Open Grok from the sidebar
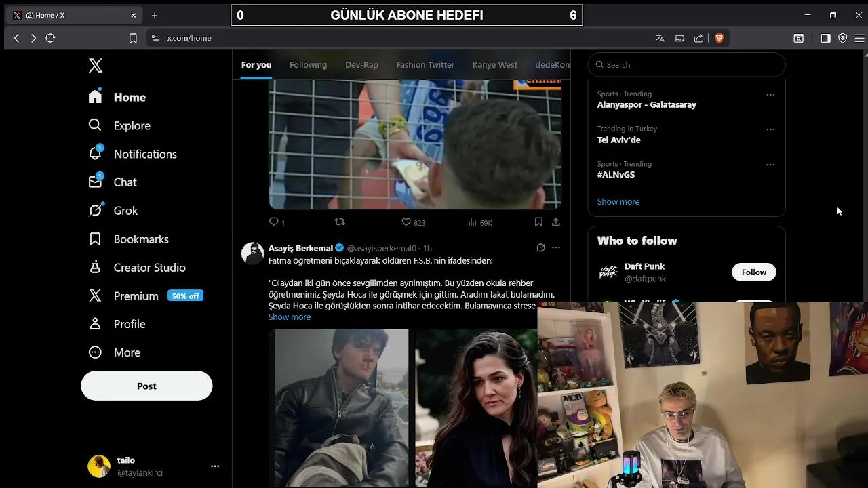The image size is (868, 488). (x=113, y=211)
